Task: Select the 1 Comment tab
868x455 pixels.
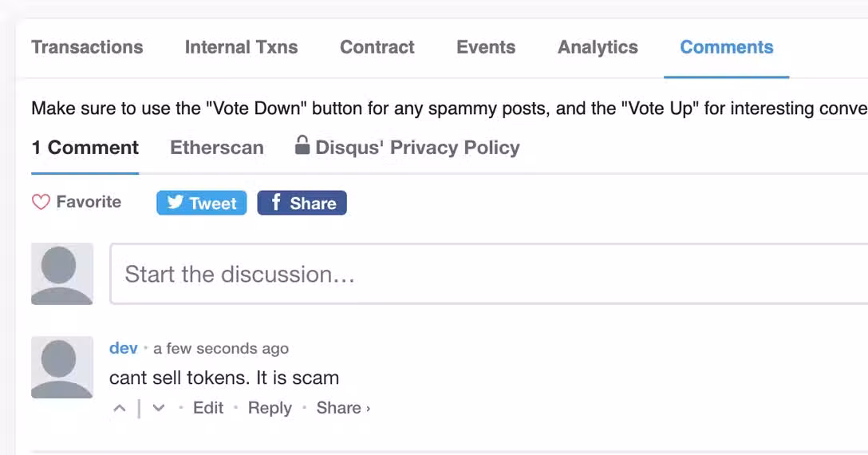Action: click(x=85, y=148)
